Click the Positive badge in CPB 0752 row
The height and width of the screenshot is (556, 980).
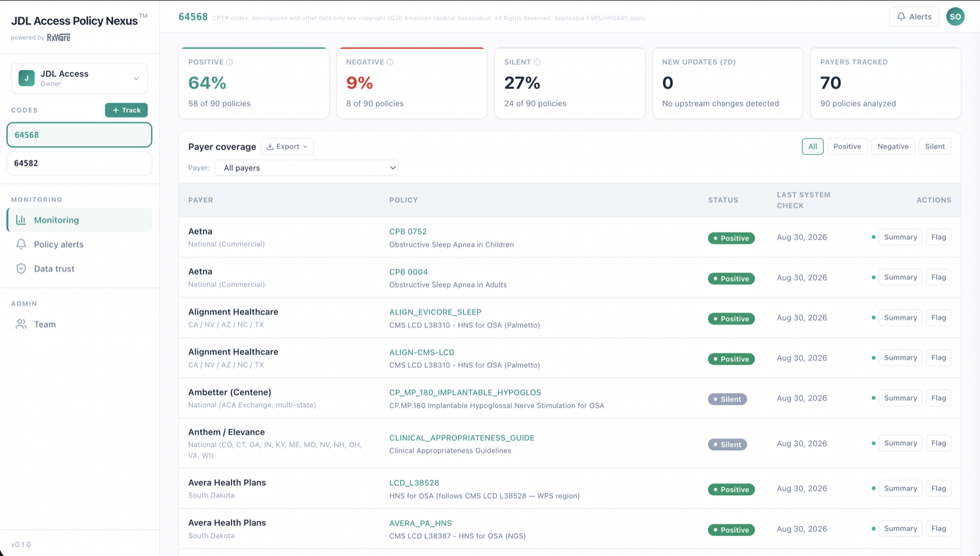731,238
